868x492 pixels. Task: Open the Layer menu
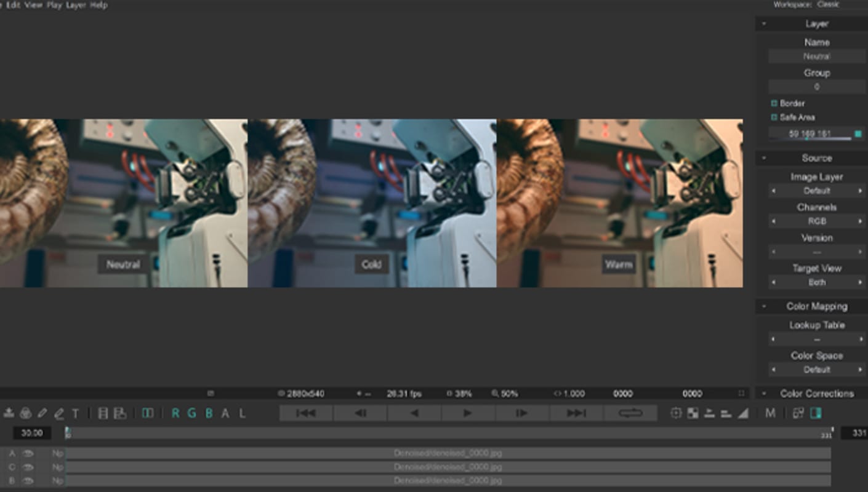coord(76,5)
